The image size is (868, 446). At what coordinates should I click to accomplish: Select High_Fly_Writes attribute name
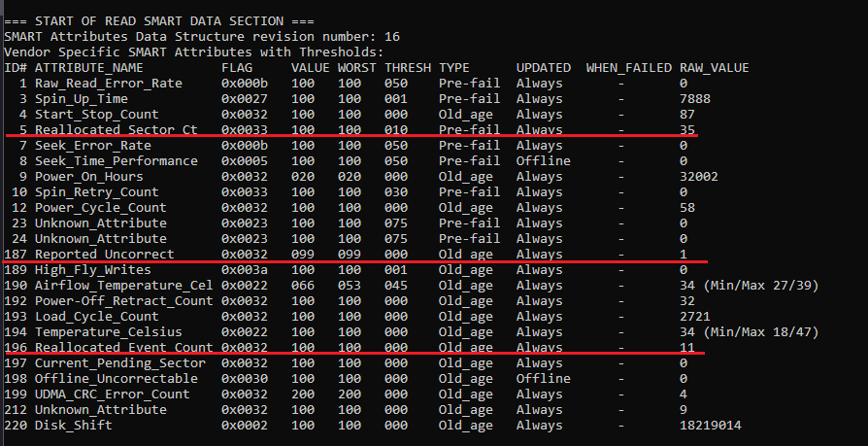click(x=93, y=270)
